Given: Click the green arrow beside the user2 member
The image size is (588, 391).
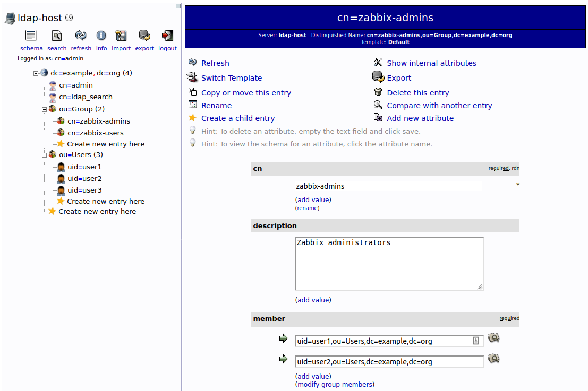Looking at the screenshot, I should [x=284, y=359].
